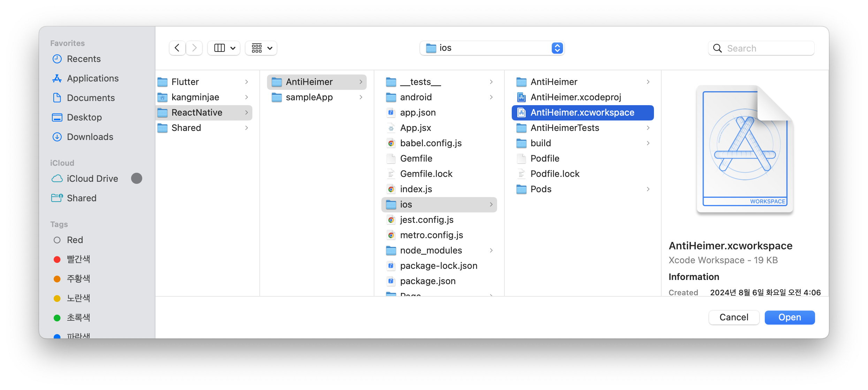
Task: Open the ios folder path popup
Action: click(x=492, y=48)
